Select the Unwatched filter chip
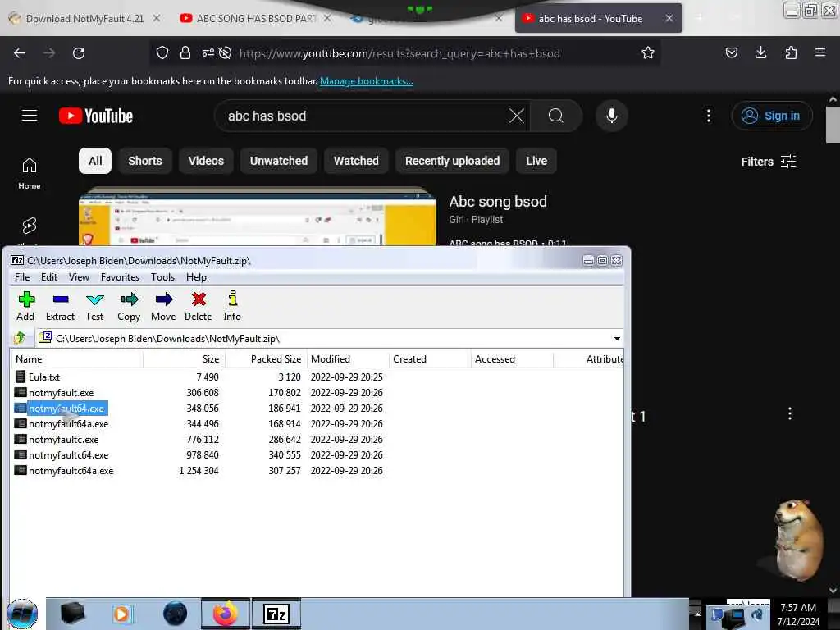Viewport: 840px width, 630px height. (279, 161)
